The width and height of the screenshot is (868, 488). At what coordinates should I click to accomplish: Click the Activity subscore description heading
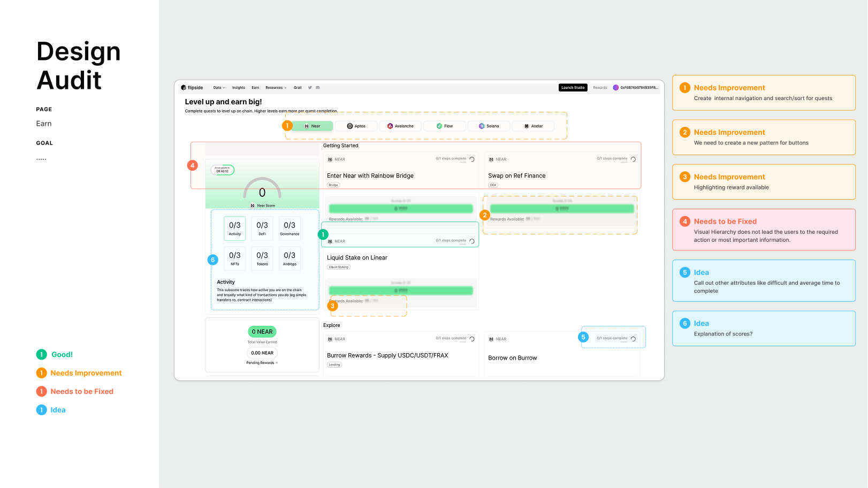[226, 282]
